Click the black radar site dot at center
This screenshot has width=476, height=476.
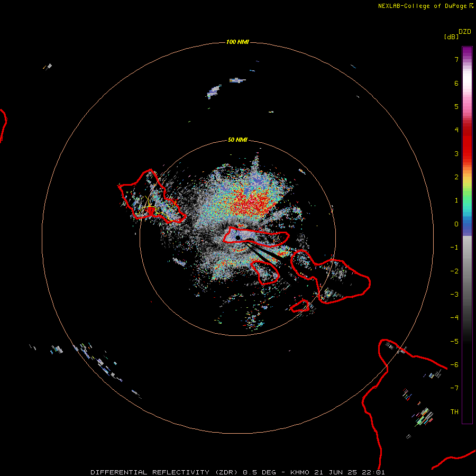pyautogui.click(x=237, y=237)
